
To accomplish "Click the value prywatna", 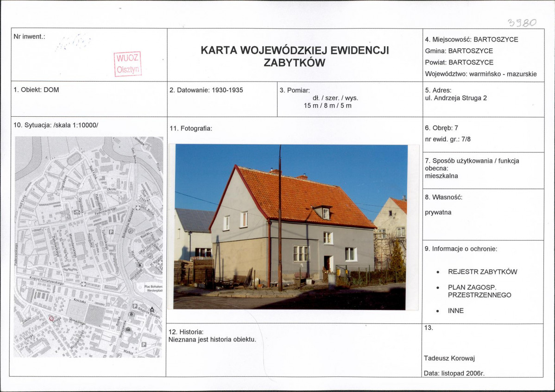I will point(438,213).
